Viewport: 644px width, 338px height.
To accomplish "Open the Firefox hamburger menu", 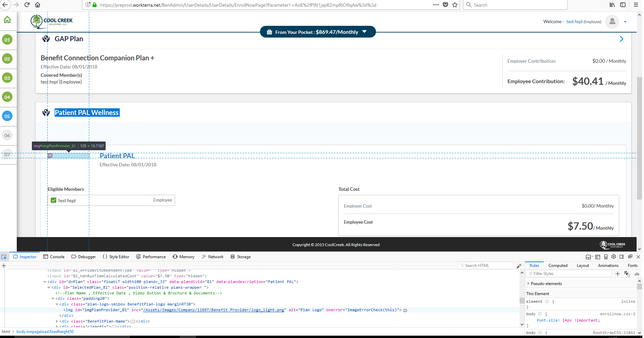I will [x=636, y=5].
